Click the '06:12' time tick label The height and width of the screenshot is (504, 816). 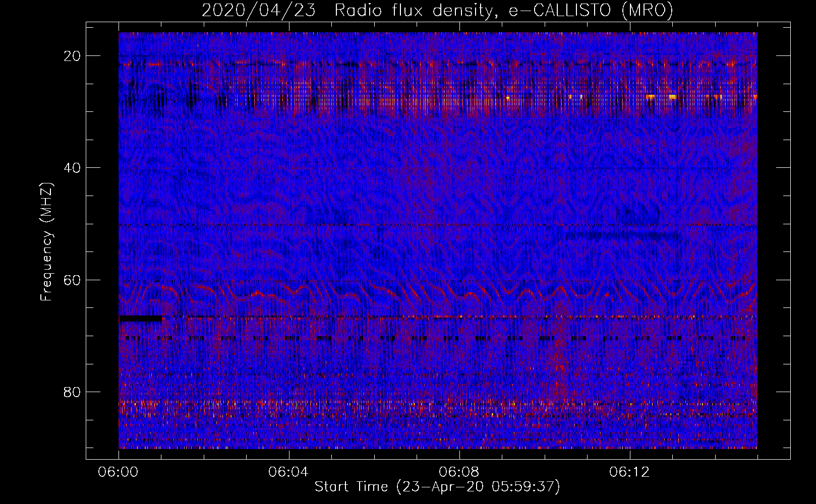coord(629,472)
